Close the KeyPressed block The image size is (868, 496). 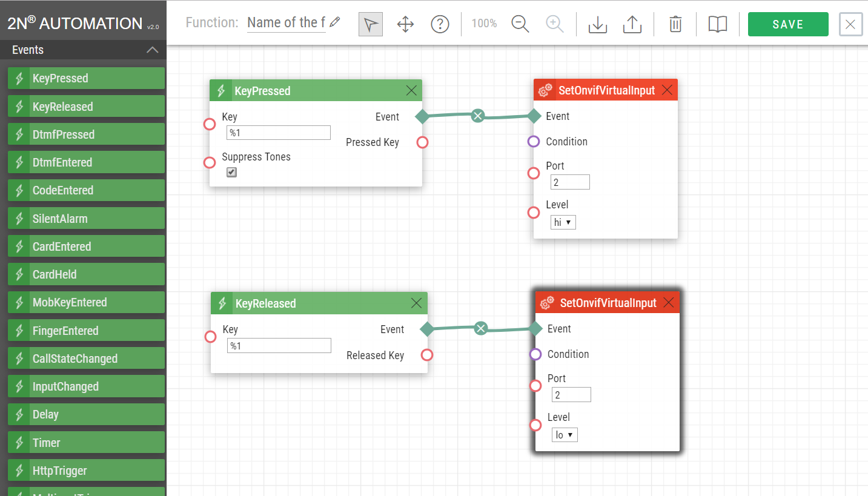411,91
